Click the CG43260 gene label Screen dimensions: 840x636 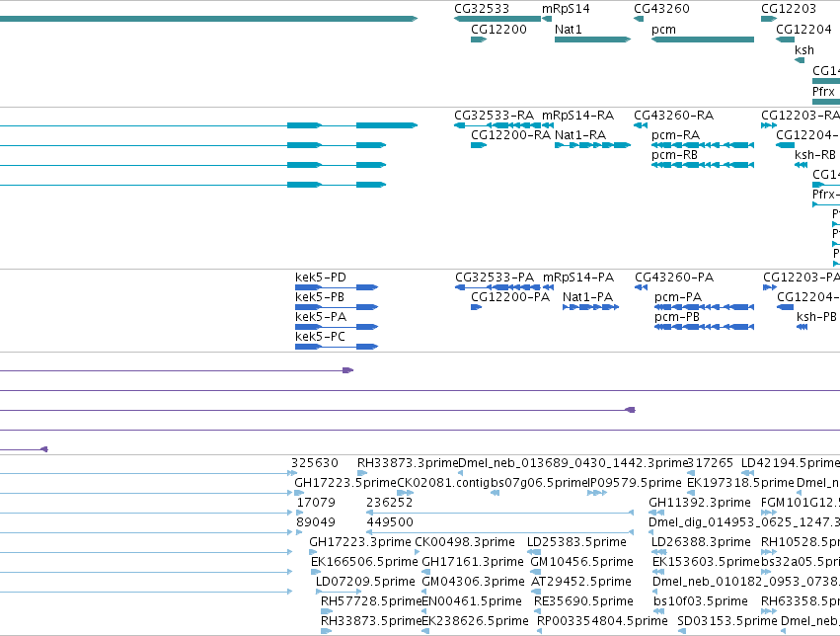click(x=661, y=9)
